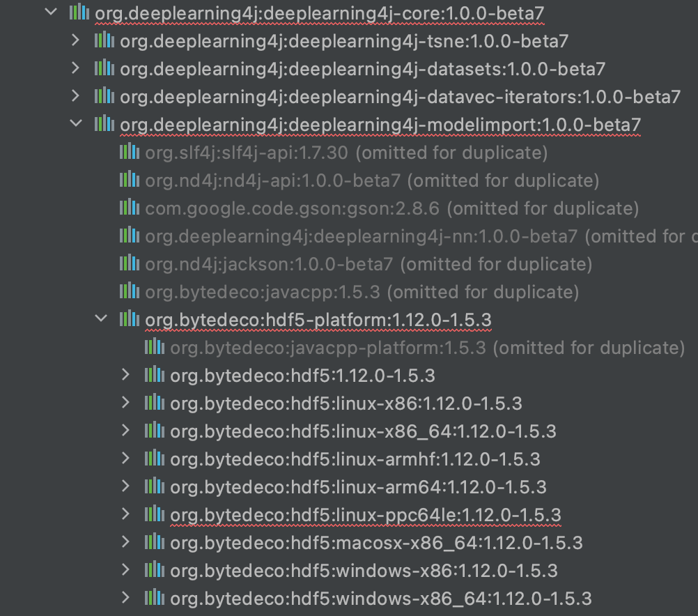Click the icon for org.bytedeco:javacpp-platform

pos(153,347)
